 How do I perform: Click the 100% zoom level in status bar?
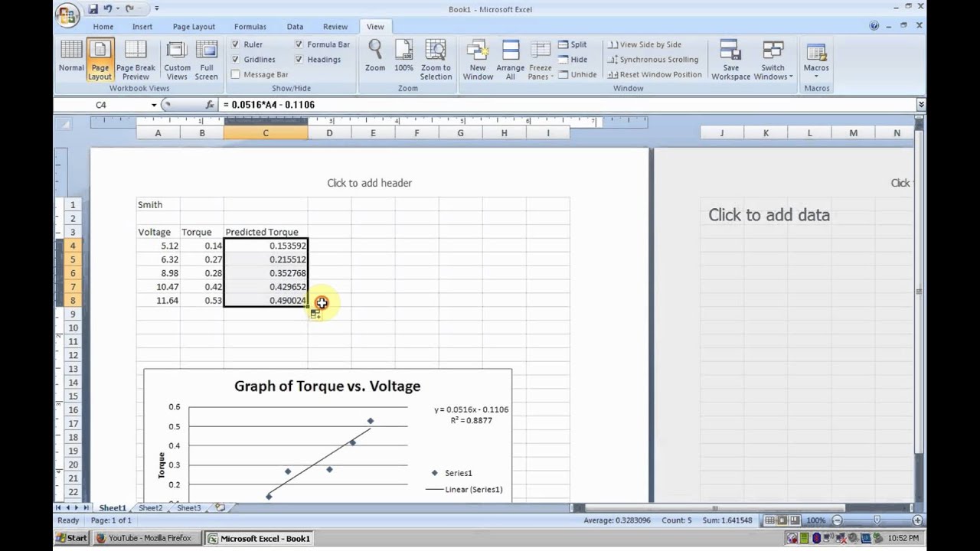coord(815,520)
